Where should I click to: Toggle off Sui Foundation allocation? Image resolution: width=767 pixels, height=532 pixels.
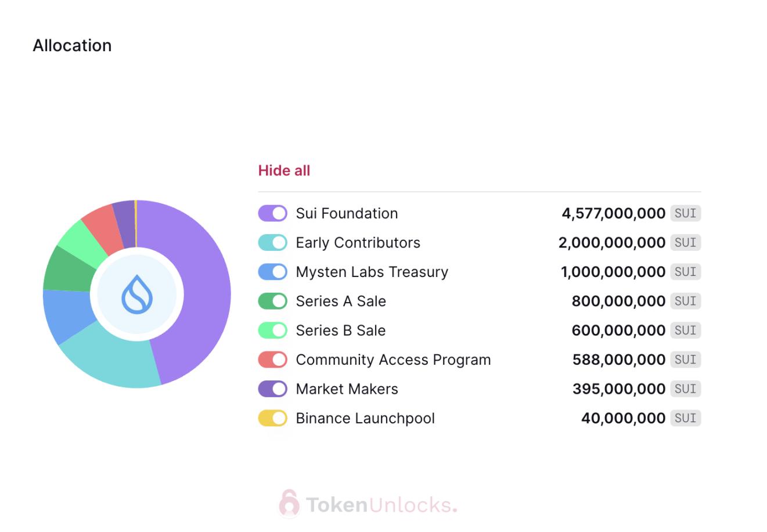272,213
